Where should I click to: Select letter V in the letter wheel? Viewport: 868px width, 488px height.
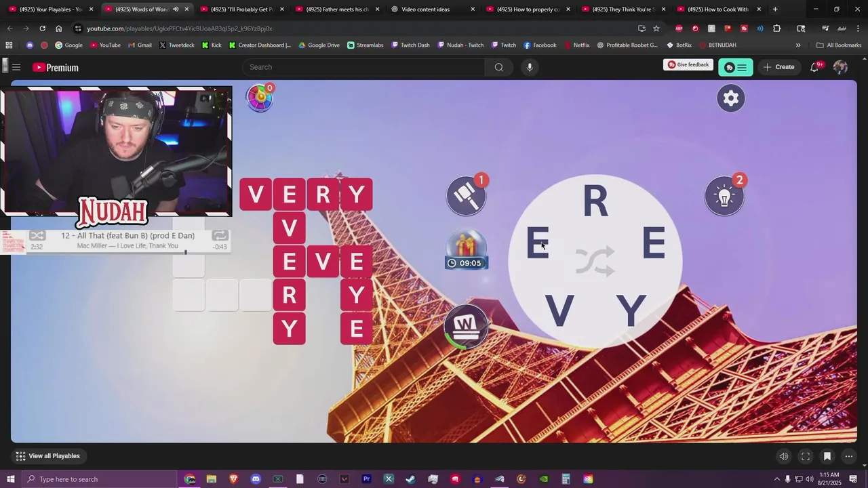[x=559, y=310]
